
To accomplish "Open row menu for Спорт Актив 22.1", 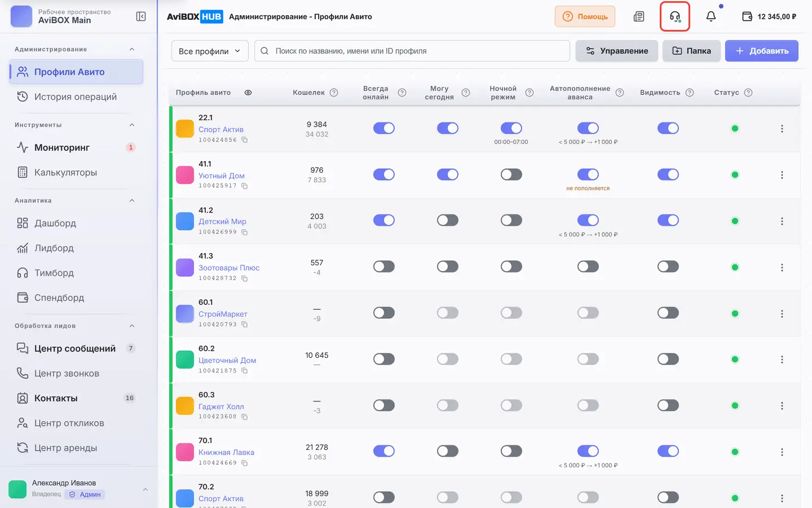I will pos(782,129).
